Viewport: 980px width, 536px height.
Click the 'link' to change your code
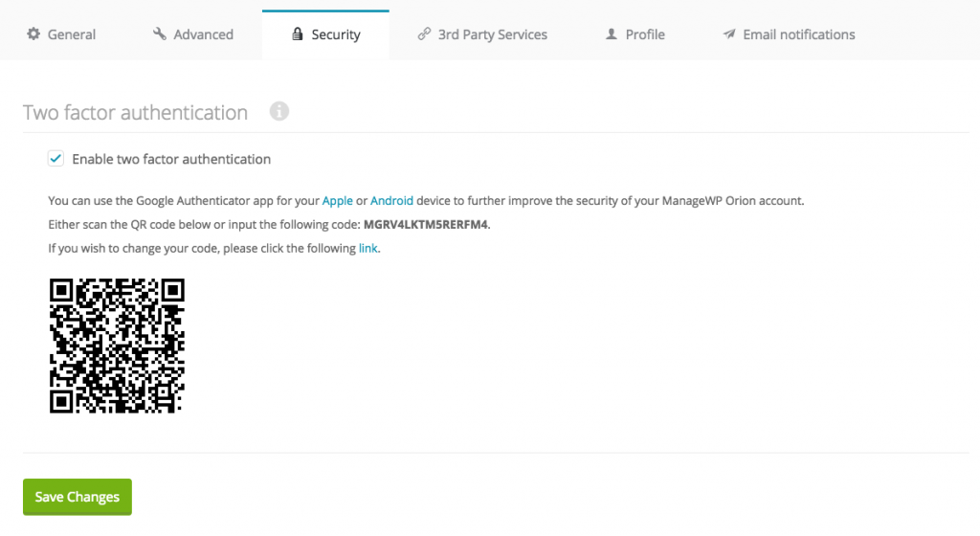[x=368, y=248]
